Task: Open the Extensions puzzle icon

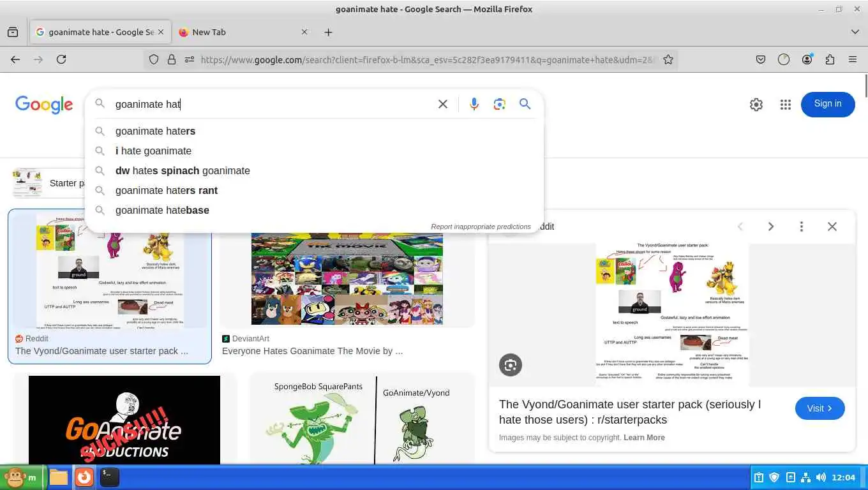Action: (x=830, y=59)
